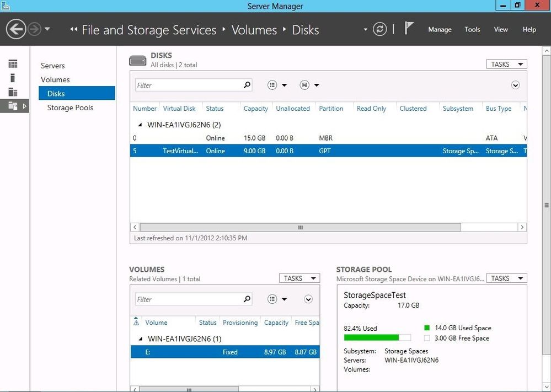Open the Disks TASKS dropdown
551x392 pixels.
click(x=506, y=65)
